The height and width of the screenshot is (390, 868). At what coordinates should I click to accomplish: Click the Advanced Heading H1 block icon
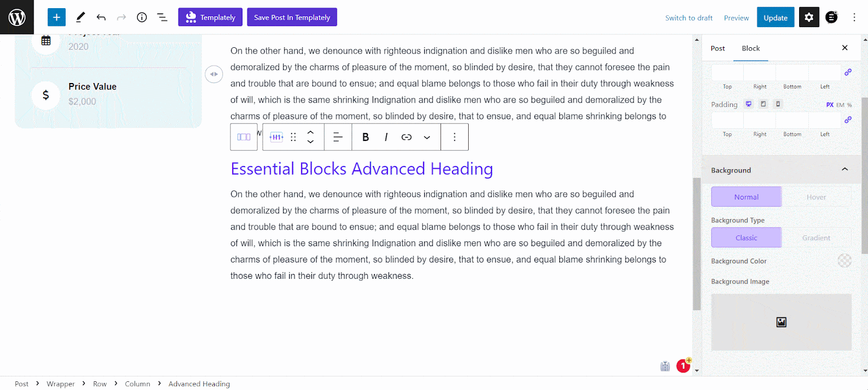pyautogui.click(x=277, y=137)
